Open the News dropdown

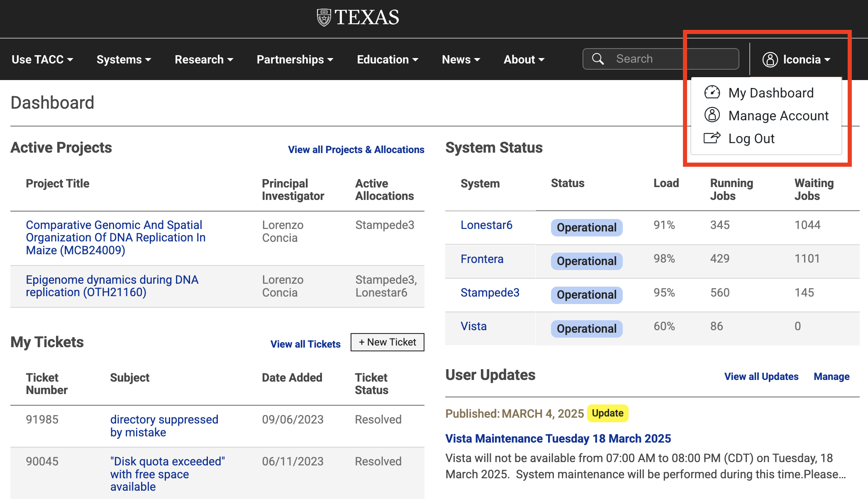tap(461, 59)
